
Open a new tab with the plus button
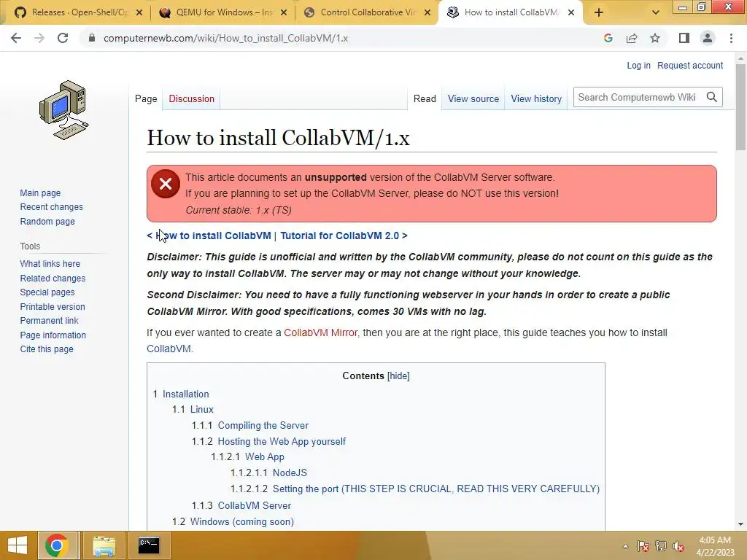(599, 13)
